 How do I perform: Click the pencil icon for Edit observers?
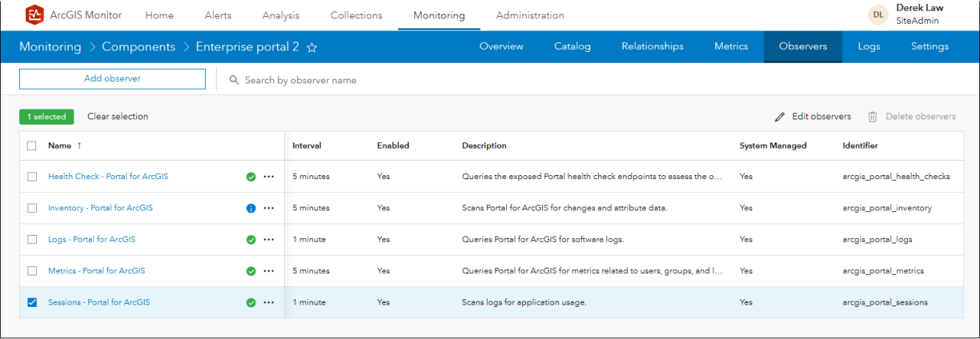click(780, 117)
